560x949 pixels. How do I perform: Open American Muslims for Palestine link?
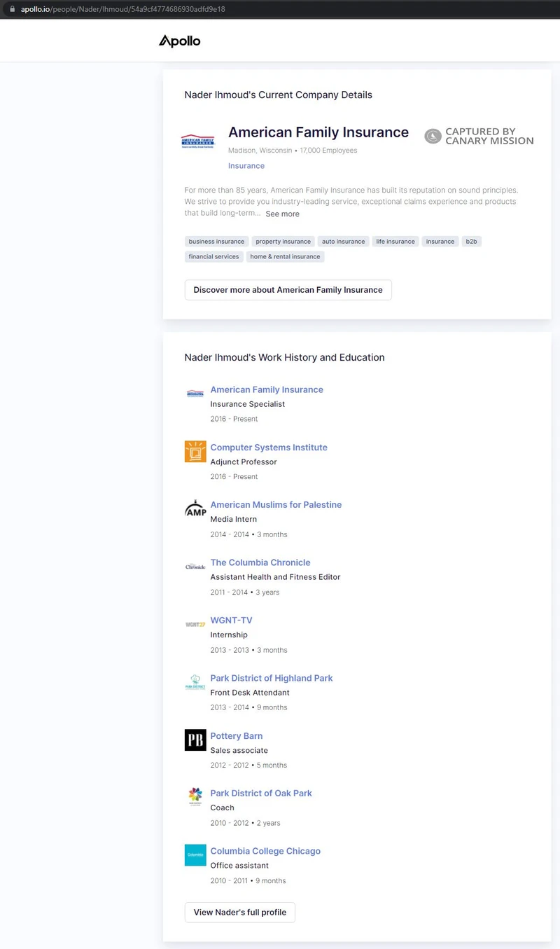tap(276, 505)
